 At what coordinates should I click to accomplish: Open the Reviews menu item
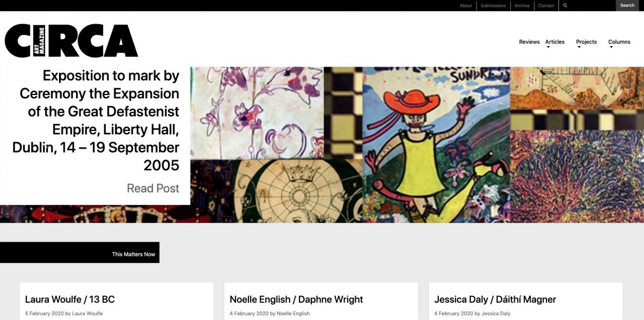(x=529, y=42)
